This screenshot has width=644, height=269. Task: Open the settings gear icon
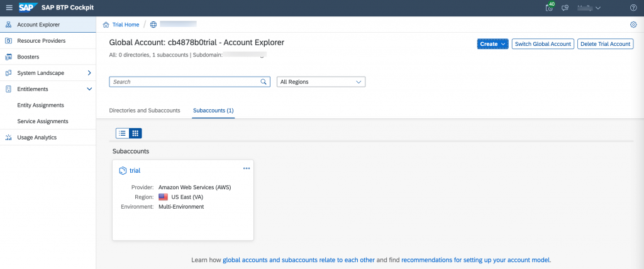[x=633, y=25]
